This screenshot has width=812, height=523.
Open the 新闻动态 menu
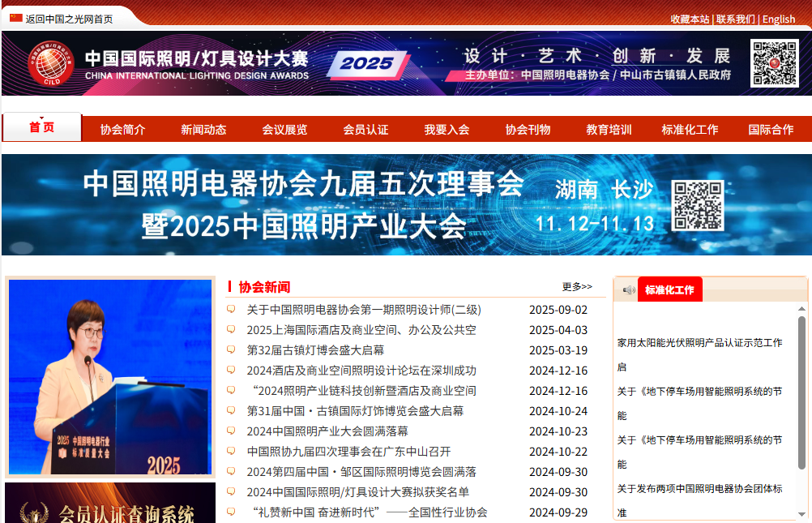pyautogui.click(x=205, y=129)
